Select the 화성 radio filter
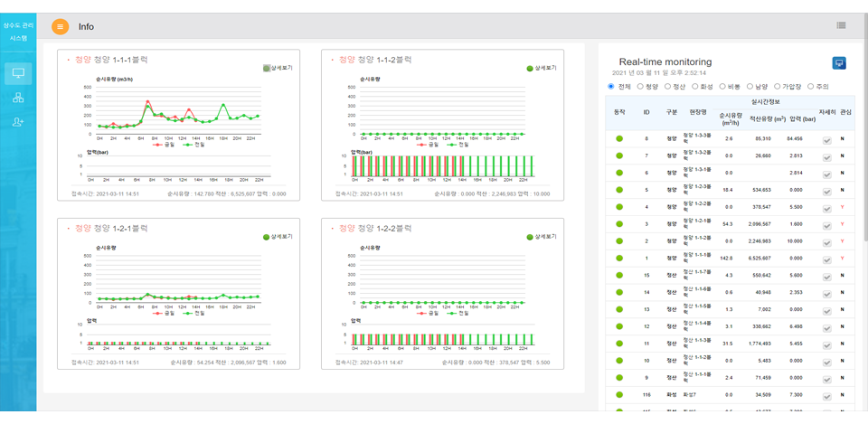This screenshot has width=868, height=424. 695,87
